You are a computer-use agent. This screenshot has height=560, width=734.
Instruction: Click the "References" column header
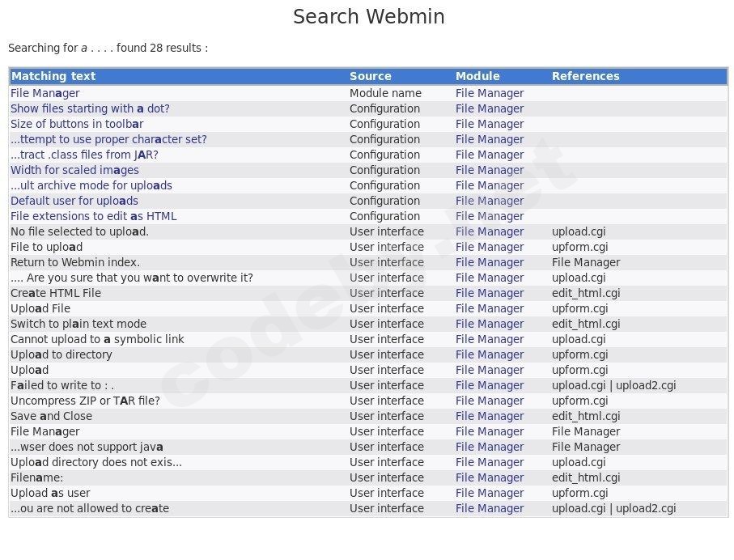(586, 76)
